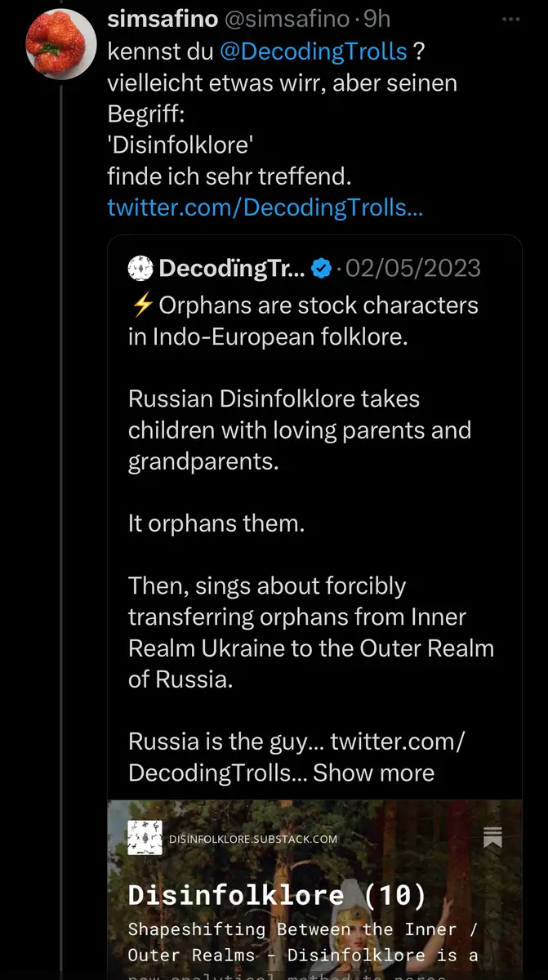Open quoted tweet text about Orphans
The image size is (548, 980).
point(310,523)
